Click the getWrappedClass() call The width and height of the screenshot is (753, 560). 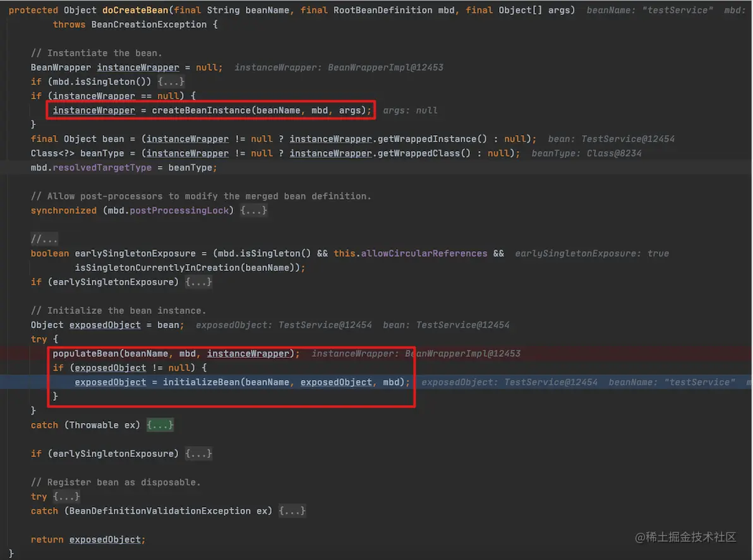424,153
